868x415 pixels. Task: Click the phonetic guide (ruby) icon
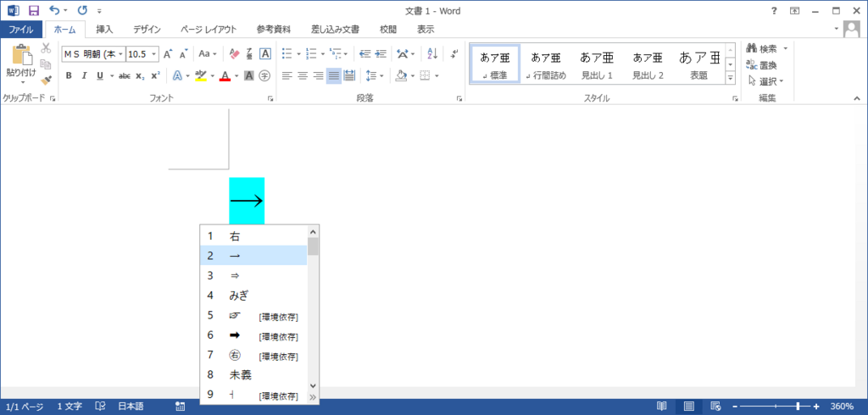249,53
